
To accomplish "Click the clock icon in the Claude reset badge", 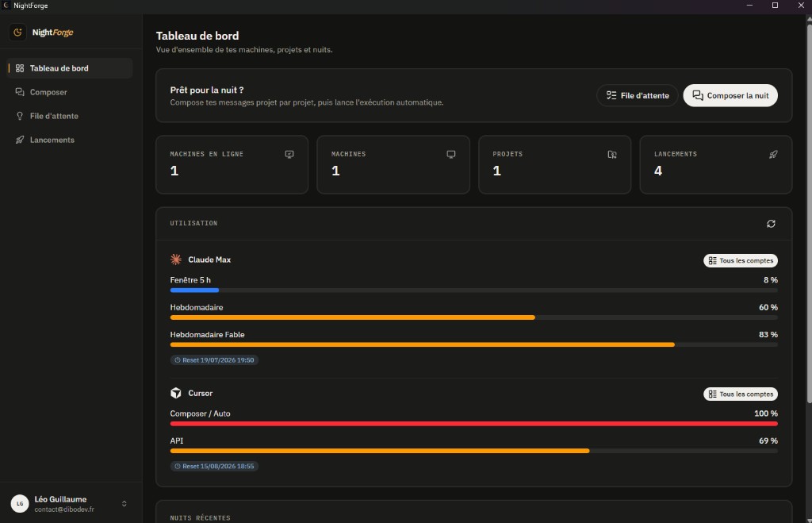I will coord(178,360).
